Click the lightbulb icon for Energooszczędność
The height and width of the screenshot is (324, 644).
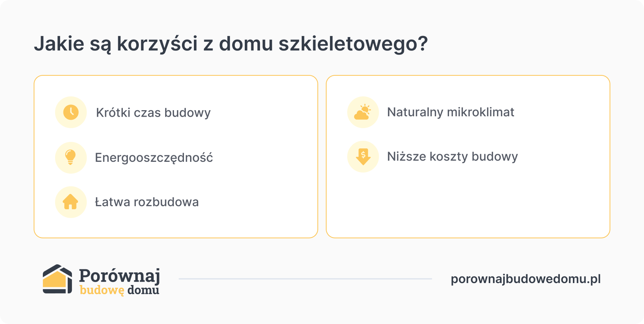click(71, 158)
